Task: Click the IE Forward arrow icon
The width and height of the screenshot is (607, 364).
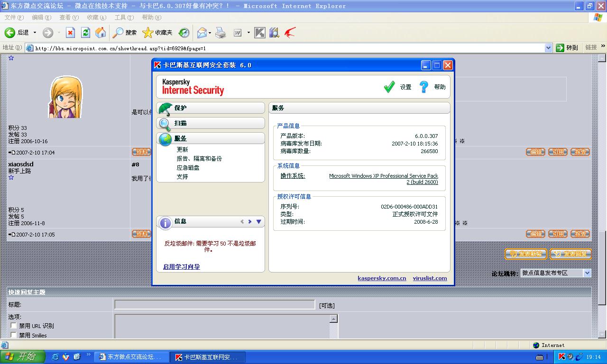Action: [47, 32]
